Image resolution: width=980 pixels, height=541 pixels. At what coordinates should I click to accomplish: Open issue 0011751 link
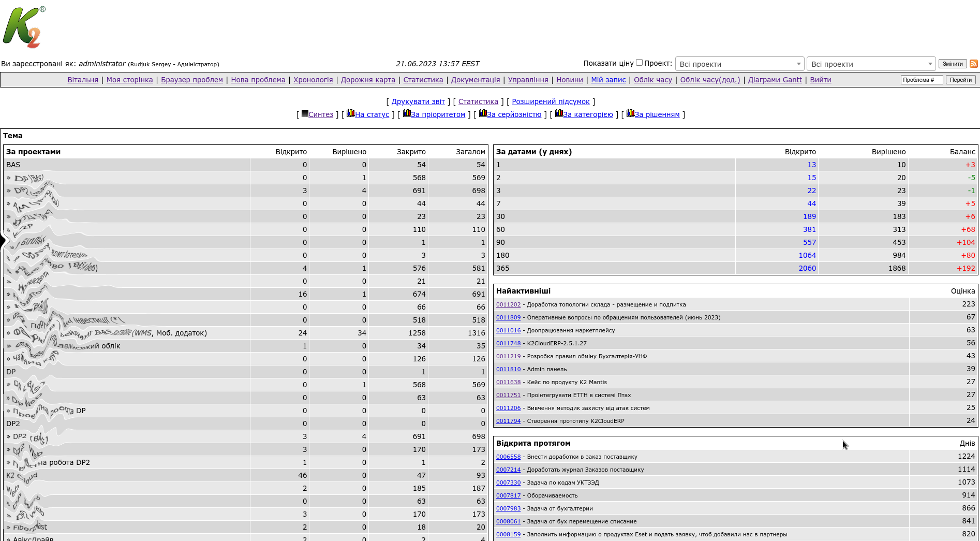pyautogui.click(x=508, y=395)
